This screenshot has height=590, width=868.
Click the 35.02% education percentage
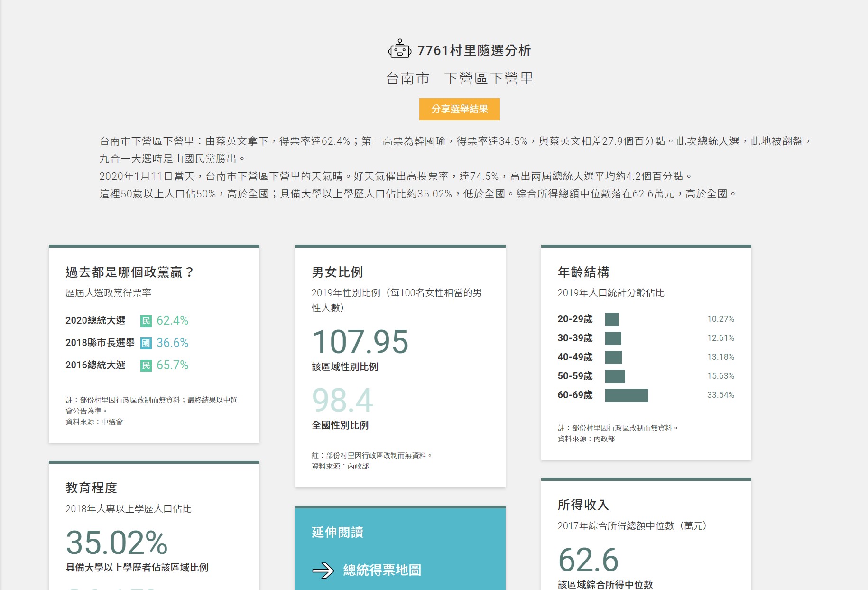coord(117,542)
